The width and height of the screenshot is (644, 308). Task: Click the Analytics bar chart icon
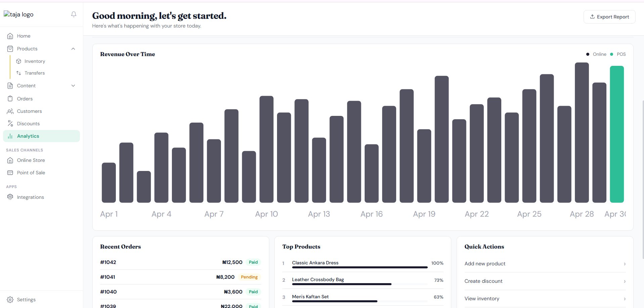(10, 136)
